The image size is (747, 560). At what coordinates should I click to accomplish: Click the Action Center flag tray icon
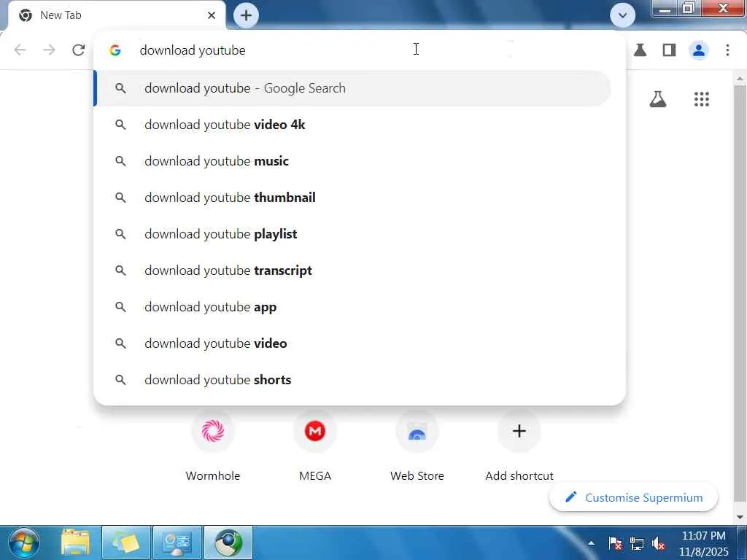[615, 543]
